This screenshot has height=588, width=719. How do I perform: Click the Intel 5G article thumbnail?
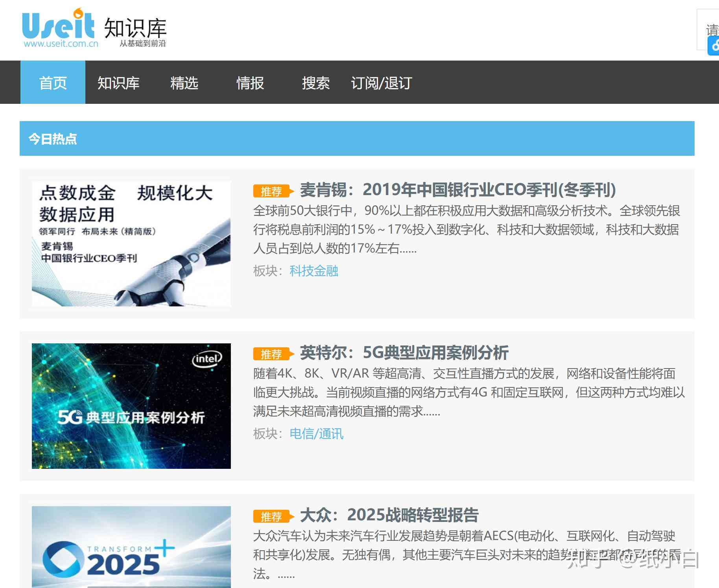(131, 406)
